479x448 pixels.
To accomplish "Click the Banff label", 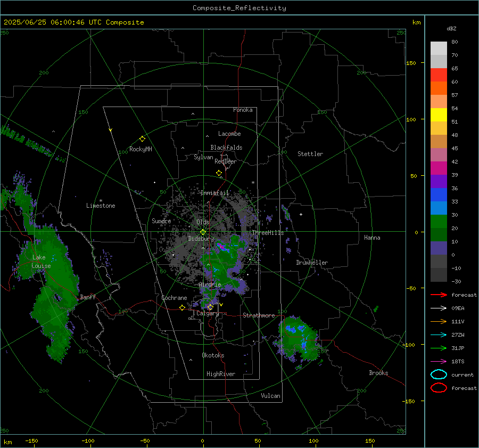I will [x=88, y=297].
